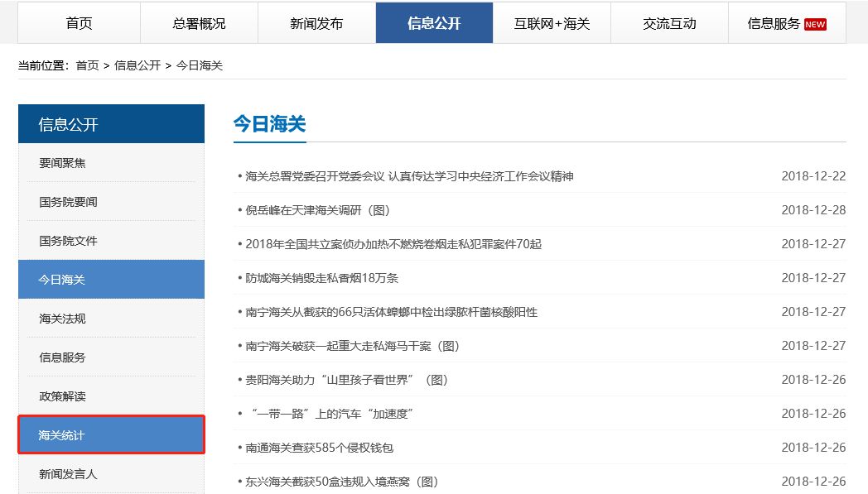Open the 海关法规 sidebar entry
This screenshot has height=494, width=868.
pyautogui.click(x=62, y=318)
